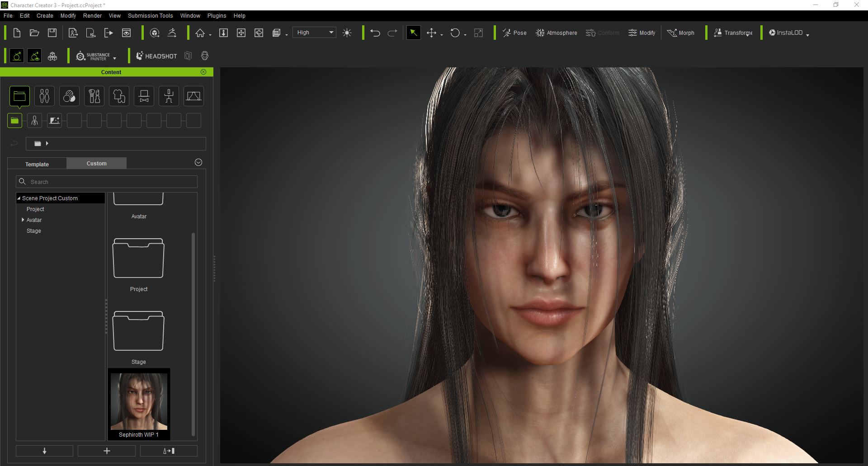Click the head mesh icon next to Headshot

(x=205, y=56)
